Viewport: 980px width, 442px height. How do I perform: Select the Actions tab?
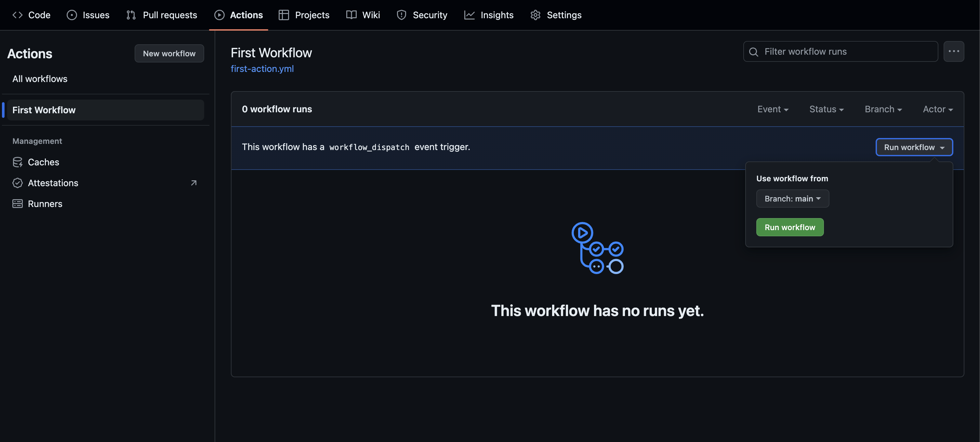(239, 15)
